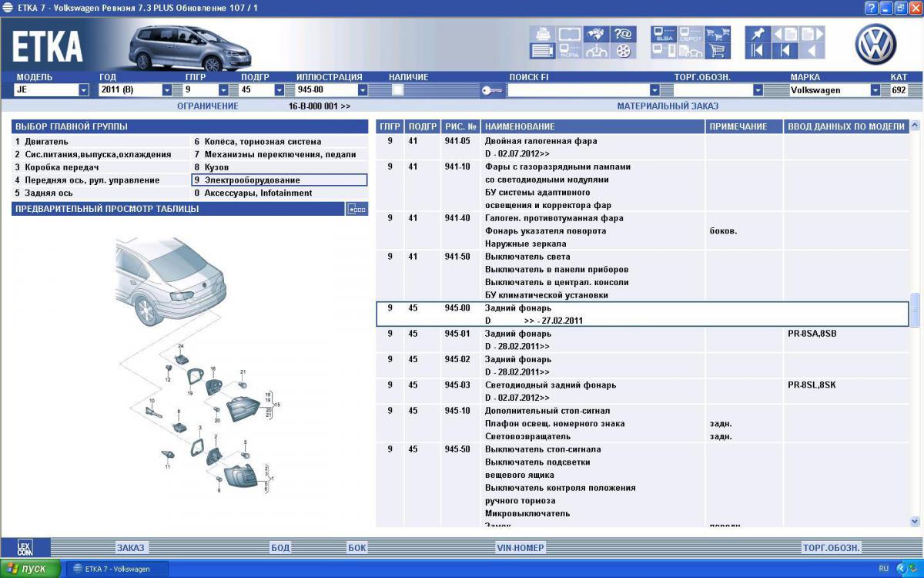Click the ОГРАНИЧЕНИЕ label
The width and height of the screenshot is (924, 578).
point(208,106)
